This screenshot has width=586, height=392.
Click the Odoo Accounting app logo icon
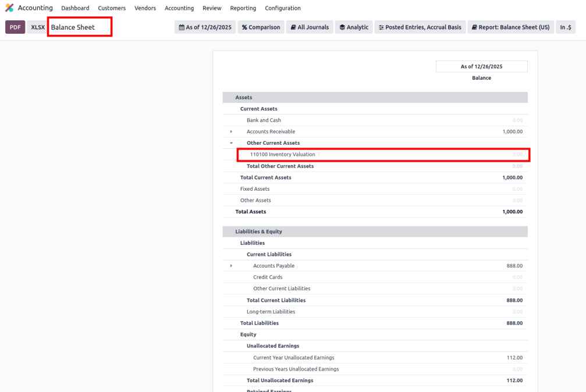point(9,8)
